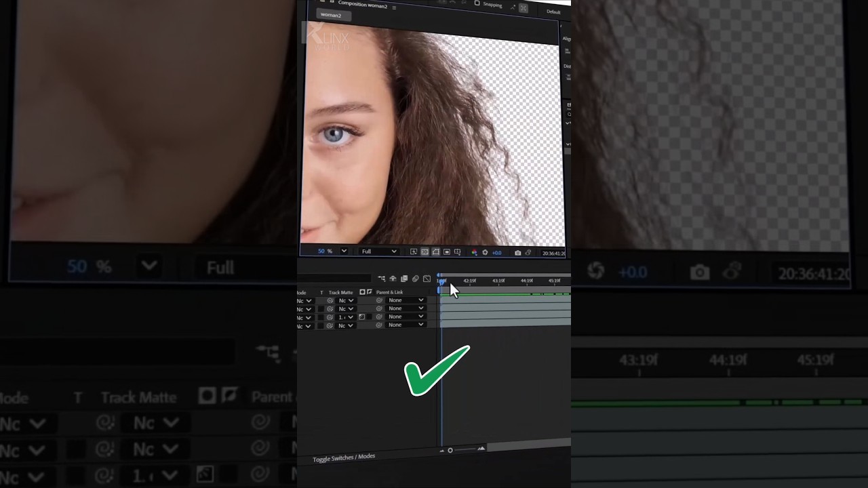The width and height of the screenshot is (868, 488).
Task: Toggle the transparency grid icon
Action: click(425, 252)
